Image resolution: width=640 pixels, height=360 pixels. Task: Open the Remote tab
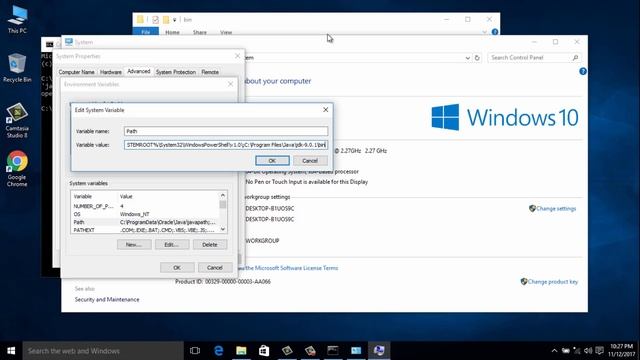coord(210,72)
